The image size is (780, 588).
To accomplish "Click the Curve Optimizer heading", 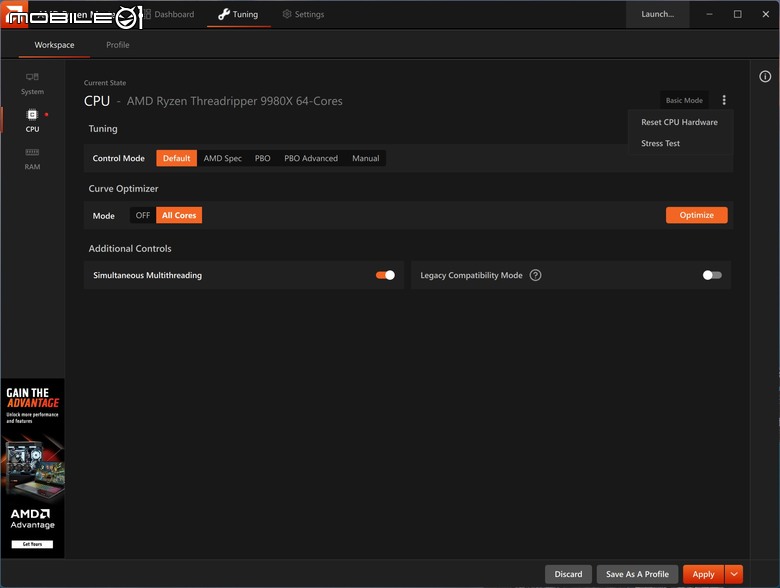I will click(x=123, y=189).
